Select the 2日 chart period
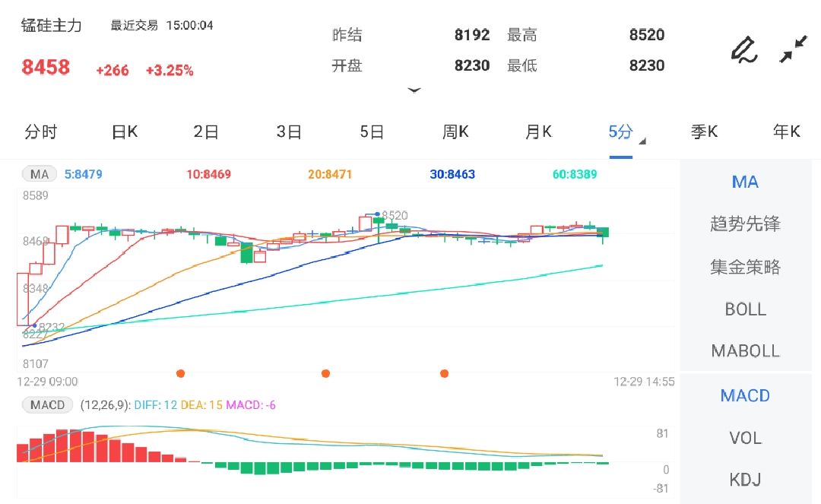 [206, 132]
